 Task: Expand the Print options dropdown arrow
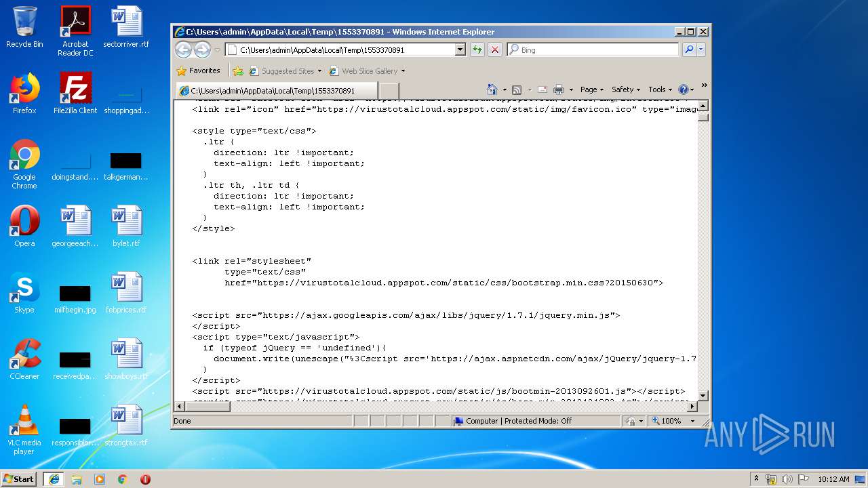pyautogui.click(x=571, y=90)
